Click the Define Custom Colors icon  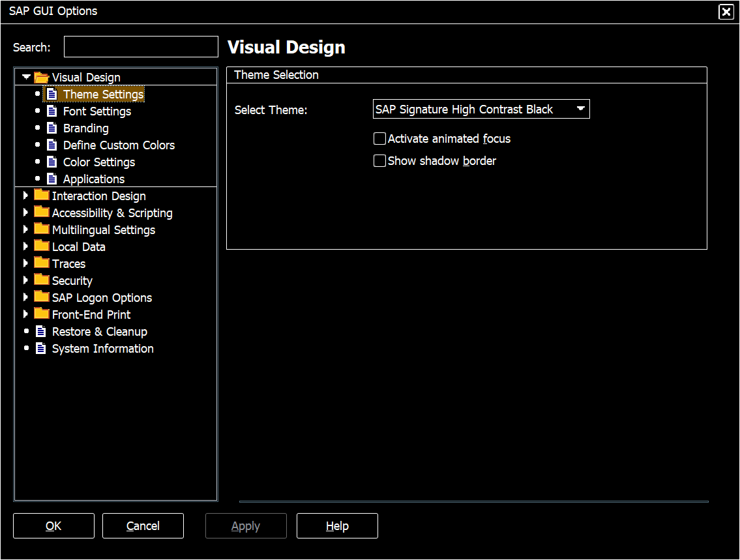(x=52, y=144)
